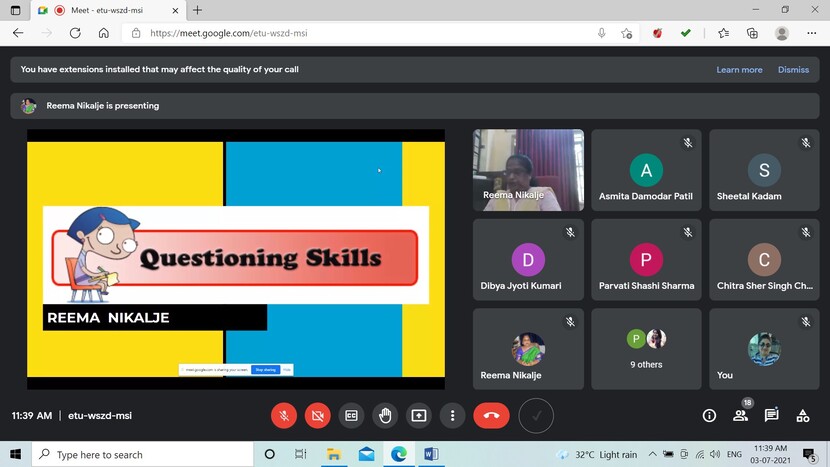
Task: Click the Present now screen-share icon
Action: [x=419, y=415]
